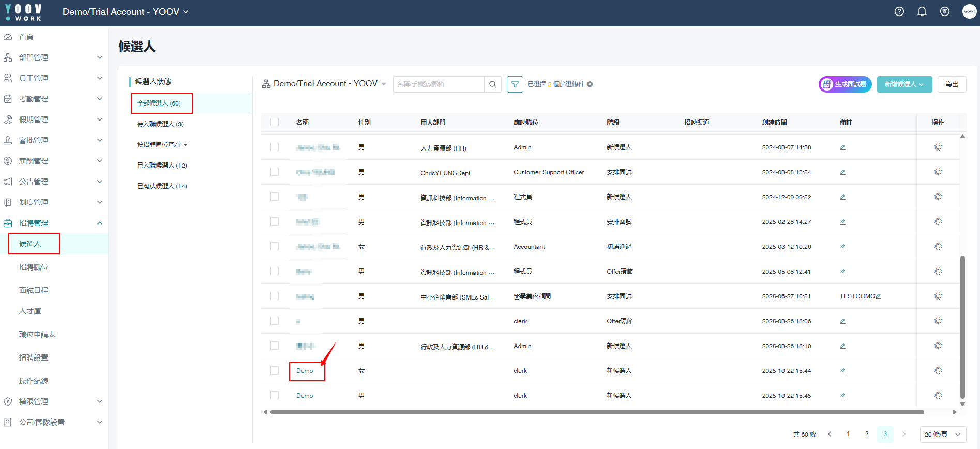Viewport: 980px width, 449px height.
Task: Click the 導出 export button
Action: coord(952,84)
